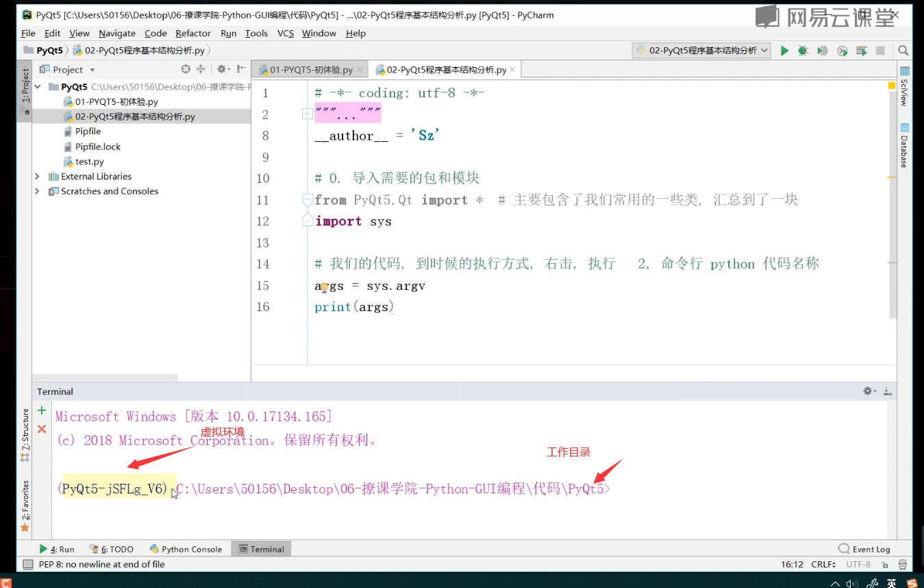Open Project panel gear settings
This screenshot has width=924, height=588.
[223, 69]
